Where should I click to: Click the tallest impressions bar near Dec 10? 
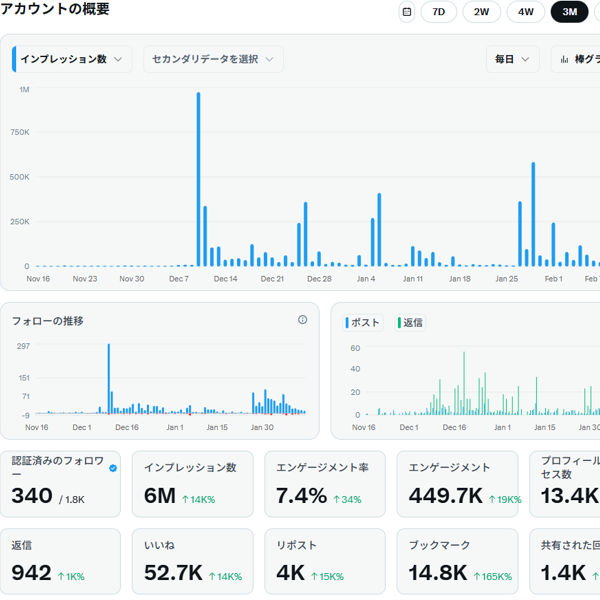(x=198, y=179)
